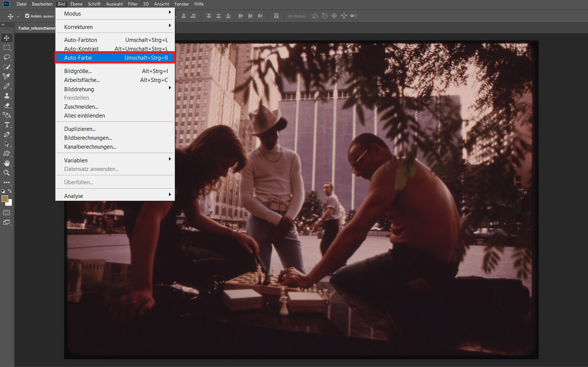Switch to the Farbe_returschieren document tab

tap(36, 28)
